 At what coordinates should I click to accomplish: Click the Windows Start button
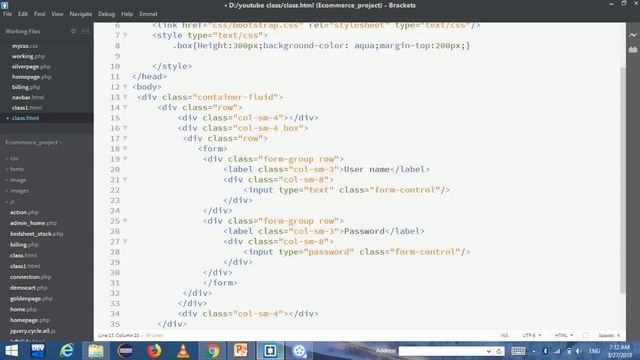pyautogui.click(x=11, y=351)
